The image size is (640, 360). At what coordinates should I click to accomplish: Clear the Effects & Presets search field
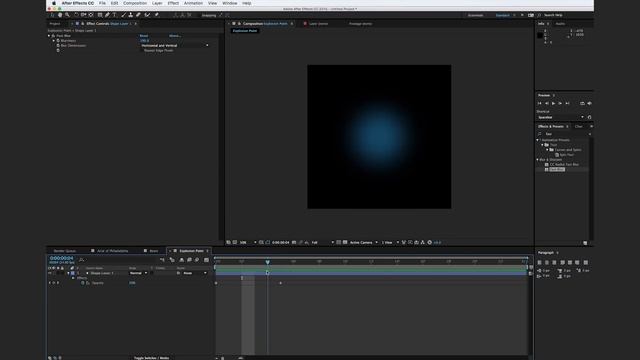pyautogui.click(x=590, y=134)
